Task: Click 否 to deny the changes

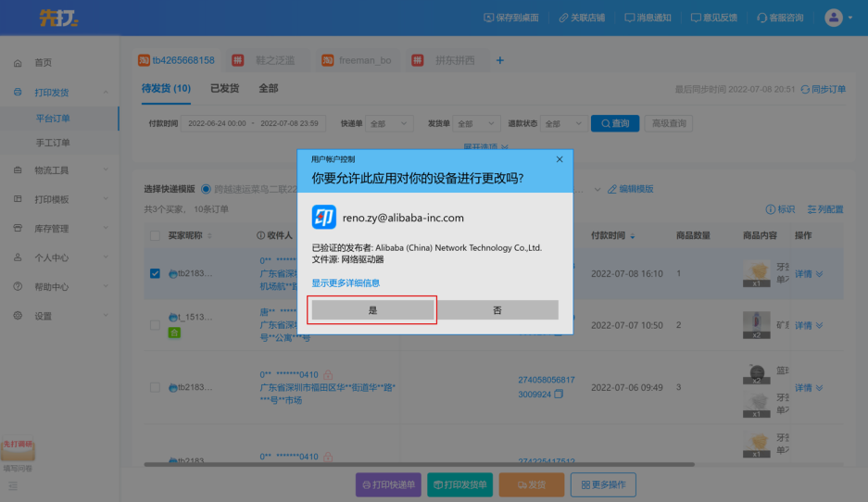Action: [x=497, y=310]
